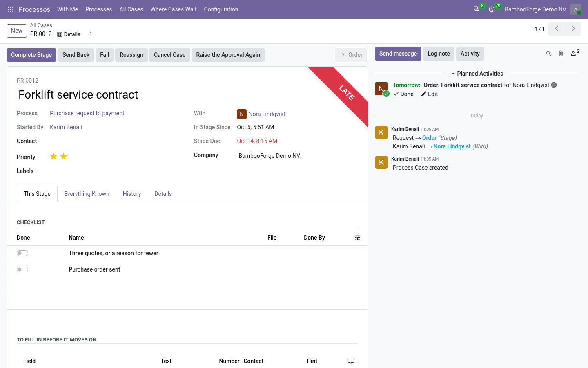Collapse the Planned Activities section

click(x=477, y=74)
